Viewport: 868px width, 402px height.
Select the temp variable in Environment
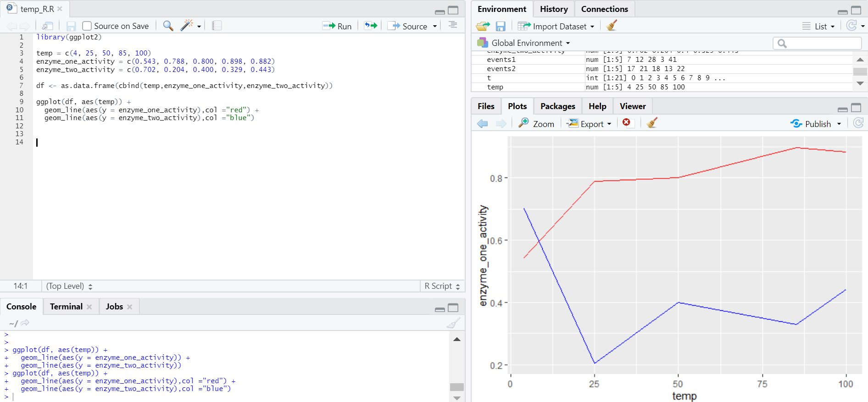click(x=662, y=87)
